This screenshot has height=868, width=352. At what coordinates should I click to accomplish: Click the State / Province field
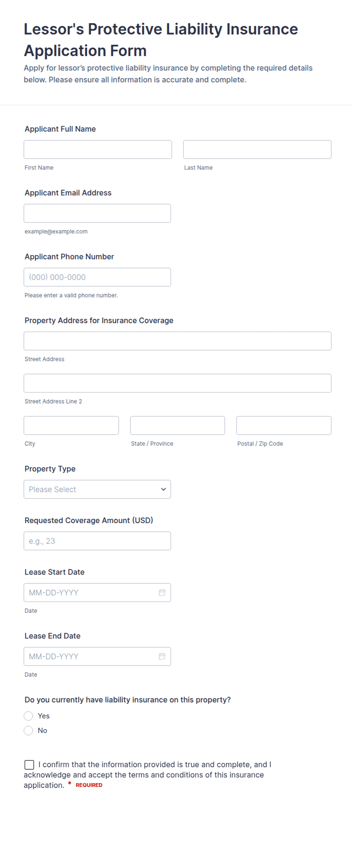178,425
